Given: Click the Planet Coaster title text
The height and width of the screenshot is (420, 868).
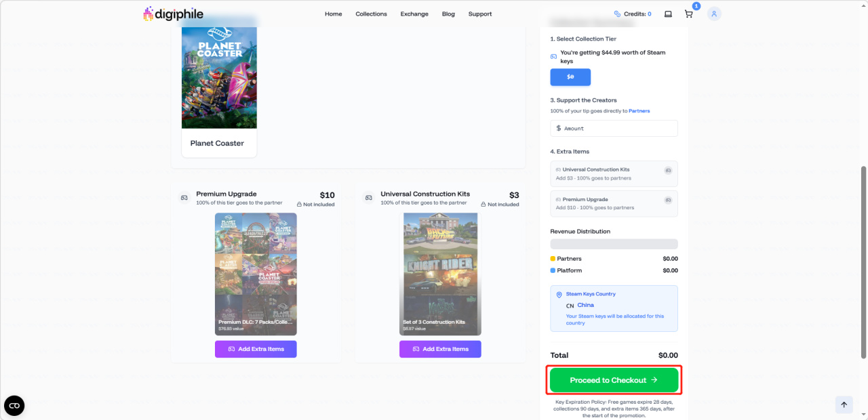Looking at the screenshot, I should coord(217,143).
